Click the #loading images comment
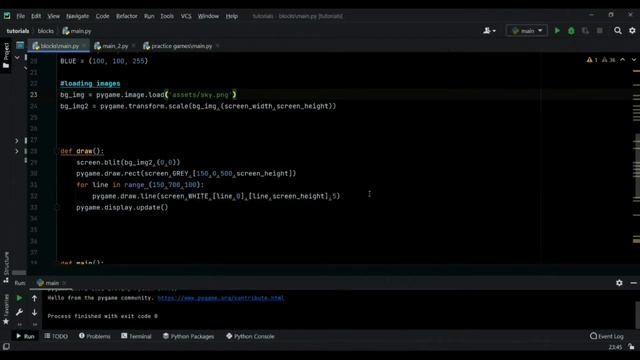This screenshot has height=360, width=640. 90,83
